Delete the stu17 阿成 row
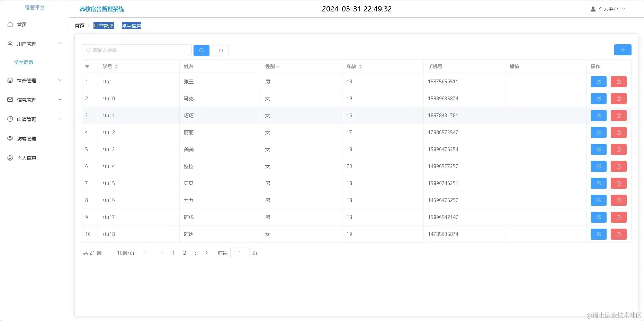The height and width of the screenshot is (321, 644). pos(619,217)
